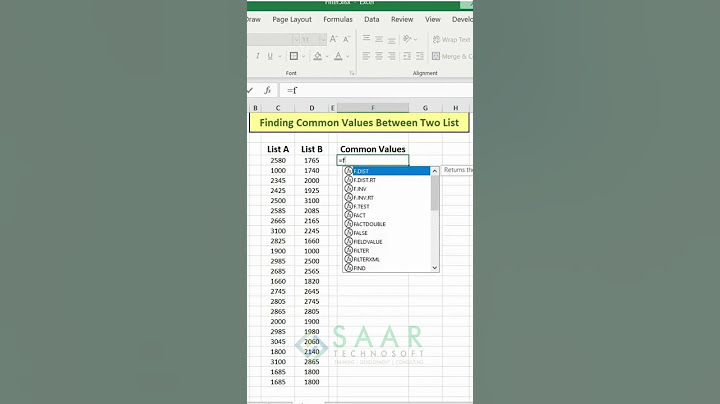Screen dimensions: 720x404
Task: Click the Orientation text angle icon
Action: coord(407,39)
